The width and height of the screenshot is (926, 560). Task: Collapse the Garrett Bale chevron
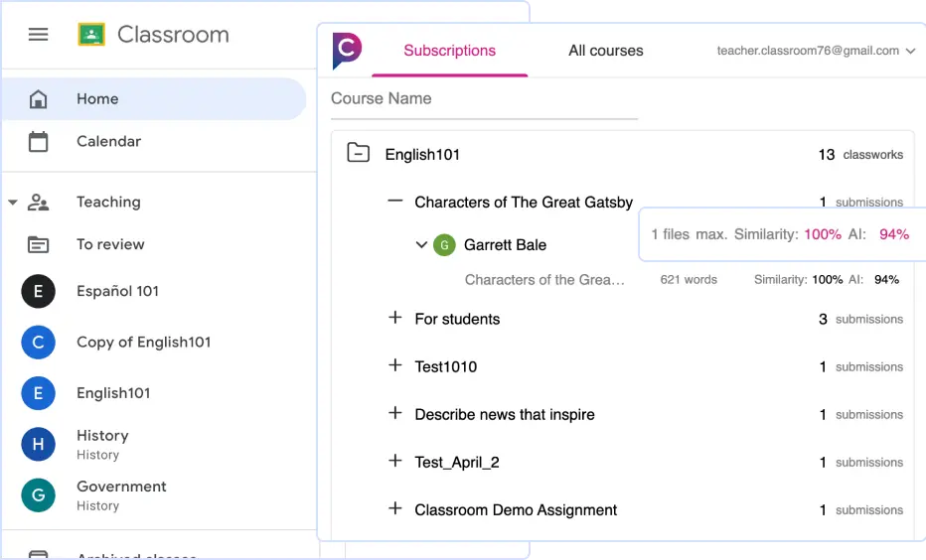(421, 244)
